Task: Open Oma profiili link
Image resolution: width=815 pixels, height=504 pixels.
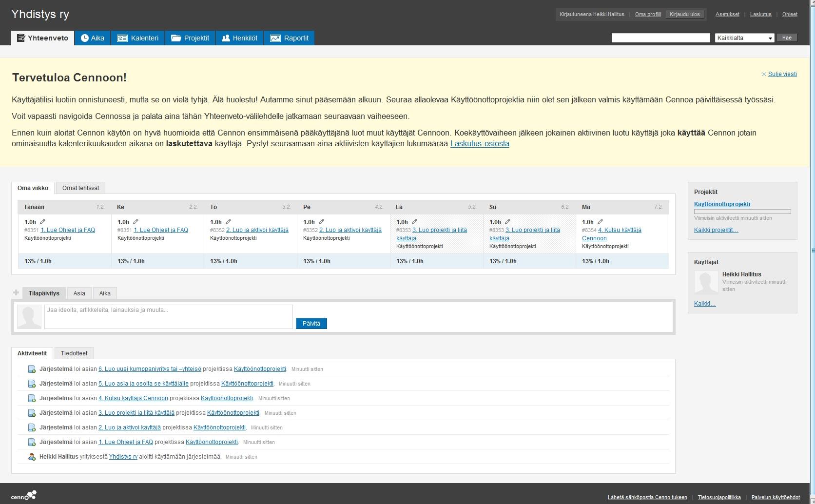Action: pyautogui.click(x=648, y=14)
